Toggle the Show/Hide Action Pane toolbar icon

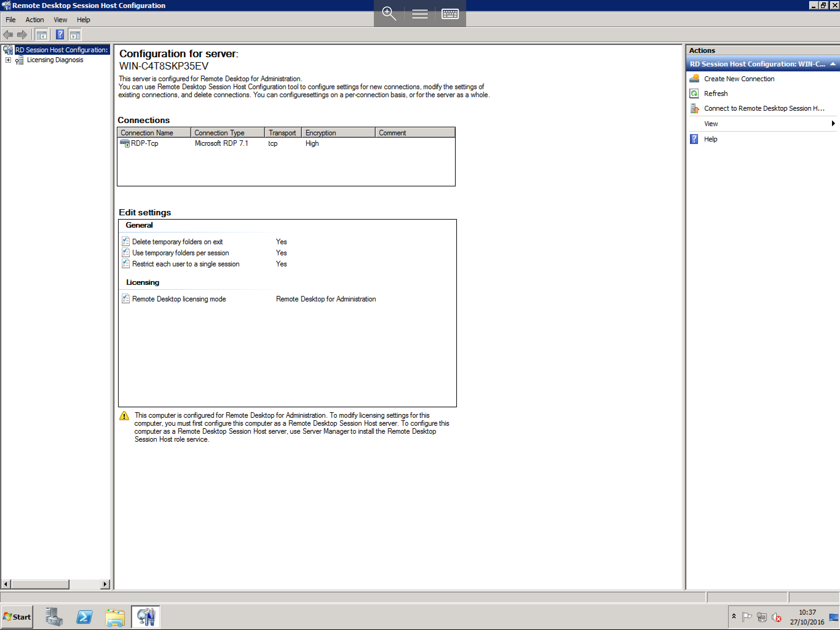tap(75, 35)
